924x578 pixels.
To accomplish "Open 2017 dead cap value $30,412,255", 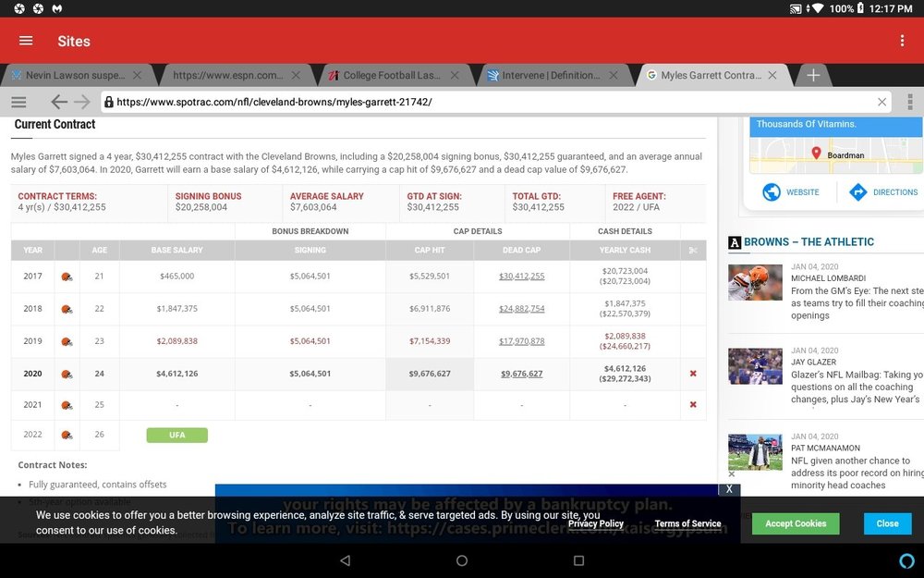I will click(x=521, y=276).
